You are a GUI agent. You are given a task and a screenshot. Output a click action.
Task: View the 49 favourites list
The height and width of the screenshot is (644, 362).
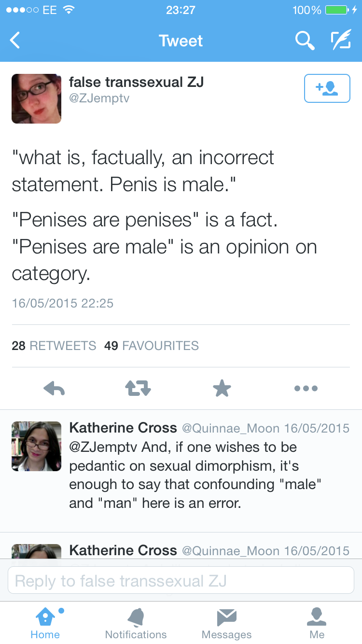point(151,346)
